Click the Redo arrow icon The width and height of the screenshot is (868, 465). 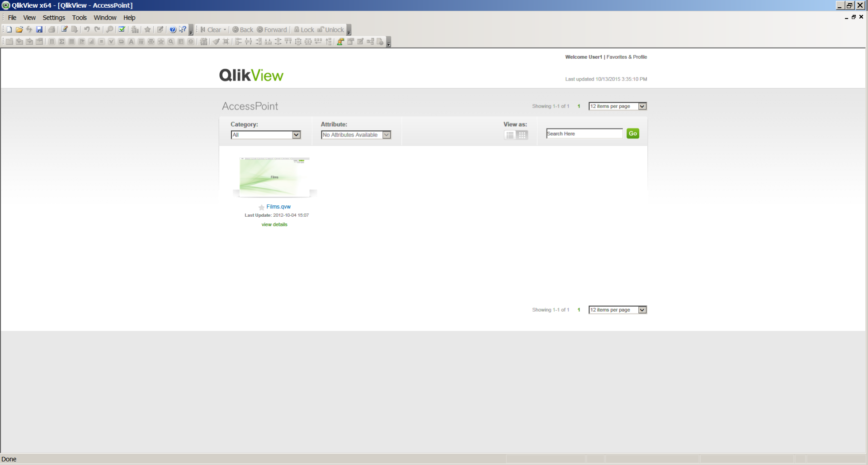tap(97, 29)
